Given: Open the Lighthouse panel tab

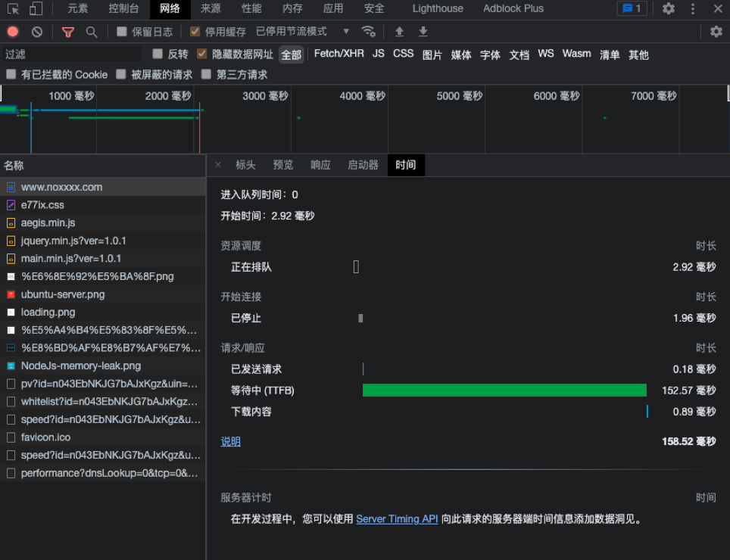Looking at the screenshot, I should tap(438, 9).
